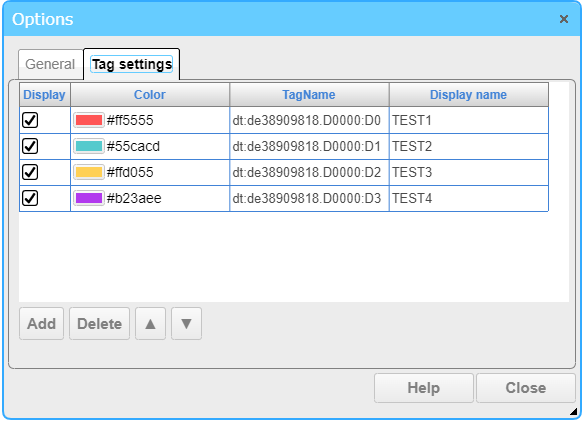Open the teal #55cacd color swatch

click(x=89, y=146)
